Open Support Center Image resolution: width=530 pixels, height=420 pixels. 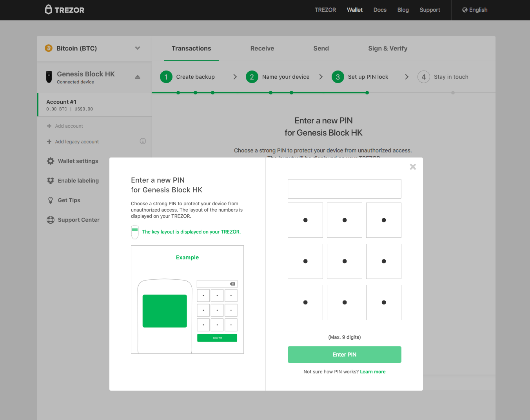79,220
